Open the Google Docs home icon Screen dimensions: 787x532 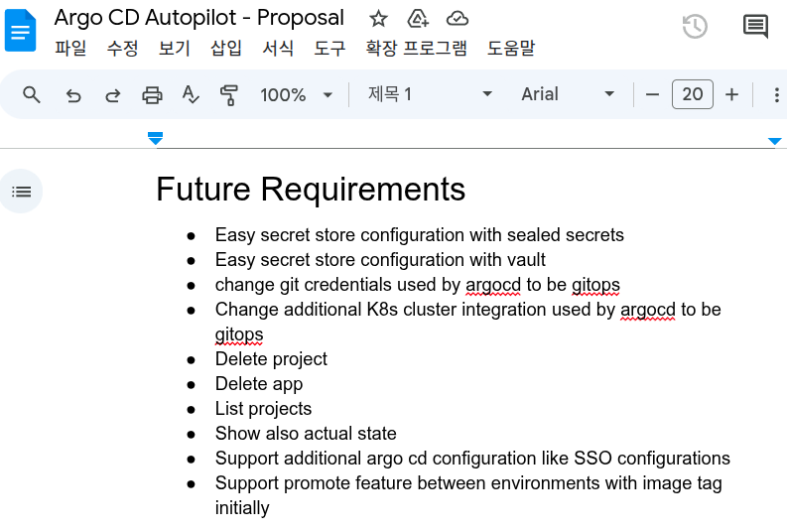20,30
